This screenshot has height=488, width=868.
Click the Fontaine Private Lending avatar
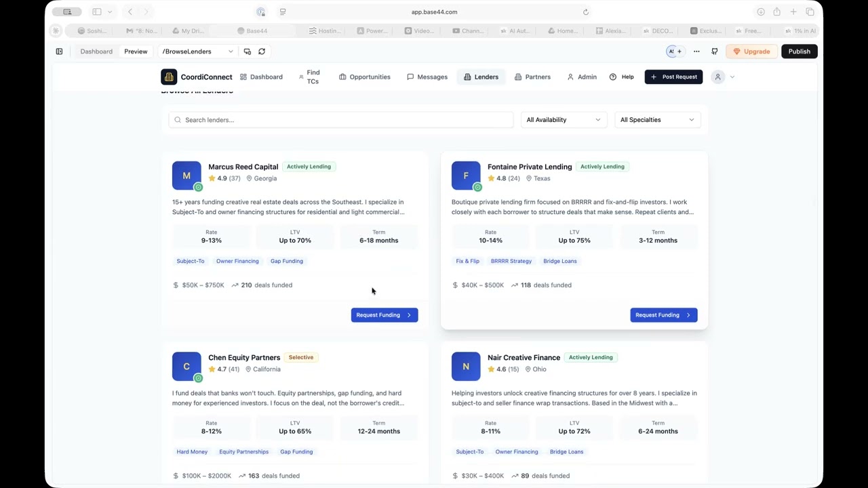[x=466, y=176]
